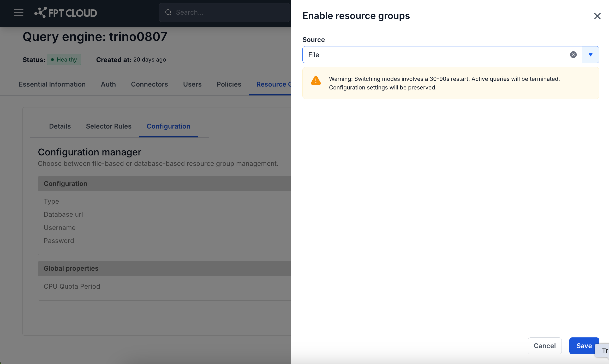The height and width of the screenshot is (364, 609).
Task: Click the 'Username' row label
Action: (60, 228)
